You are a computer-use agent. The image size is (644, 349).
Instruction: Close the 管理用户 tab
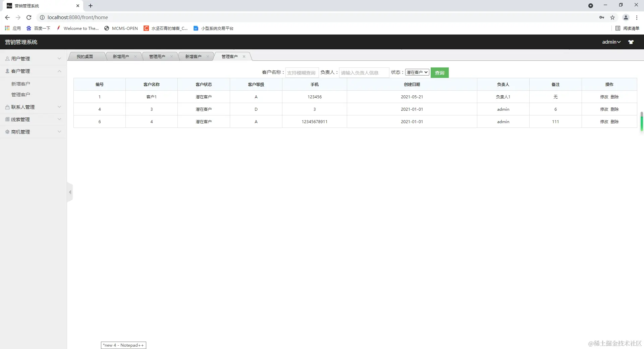171,56
